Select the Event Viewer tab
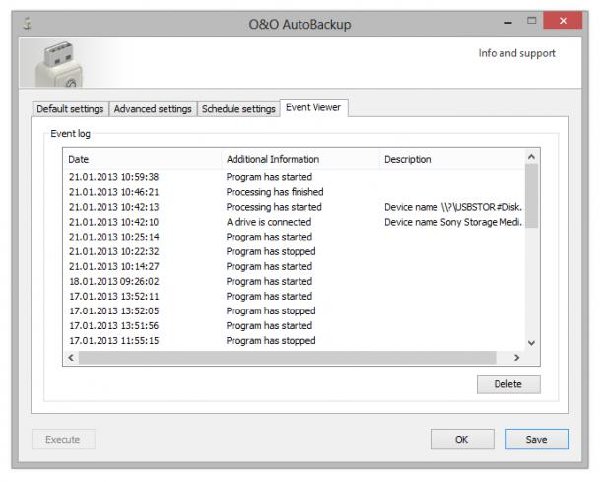600x482 pixels. pos(314,107)
